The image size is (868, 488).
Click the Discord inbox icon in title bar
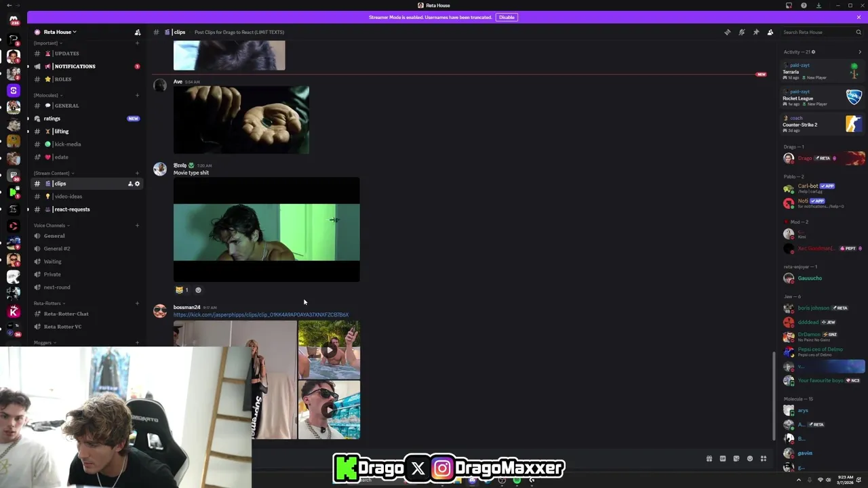click(x=789, y=5)
